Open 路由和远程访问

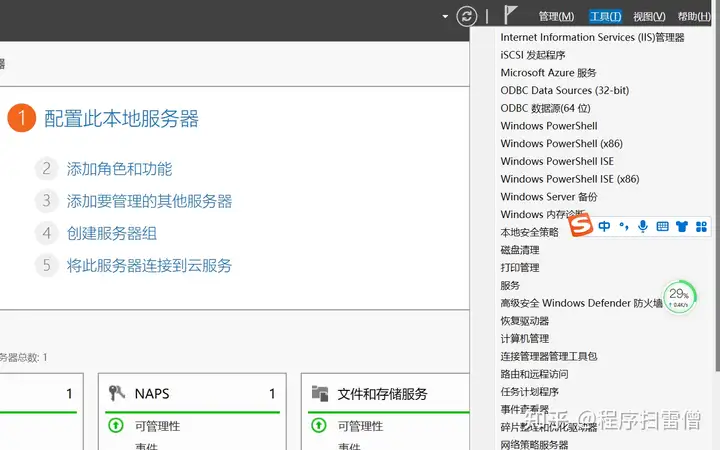pyautogui.click(x=534, y=374)
